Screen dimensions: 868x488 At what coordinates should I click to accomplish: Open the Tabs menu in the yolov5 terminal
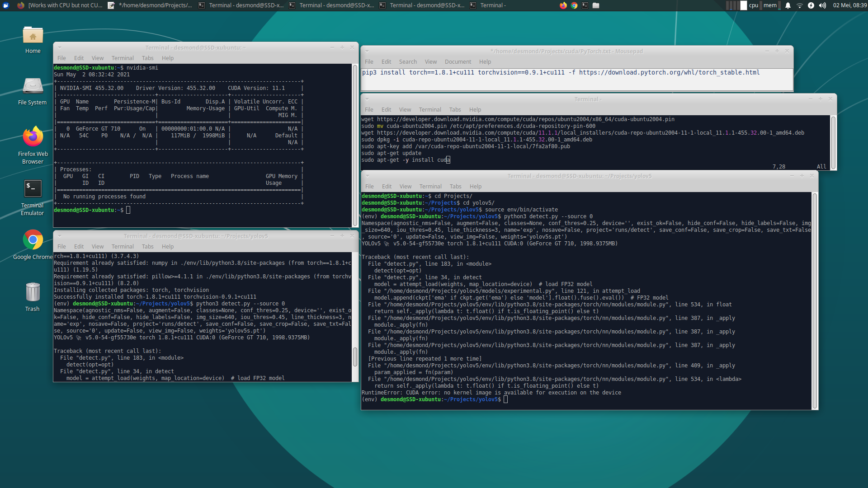[455, 186]
